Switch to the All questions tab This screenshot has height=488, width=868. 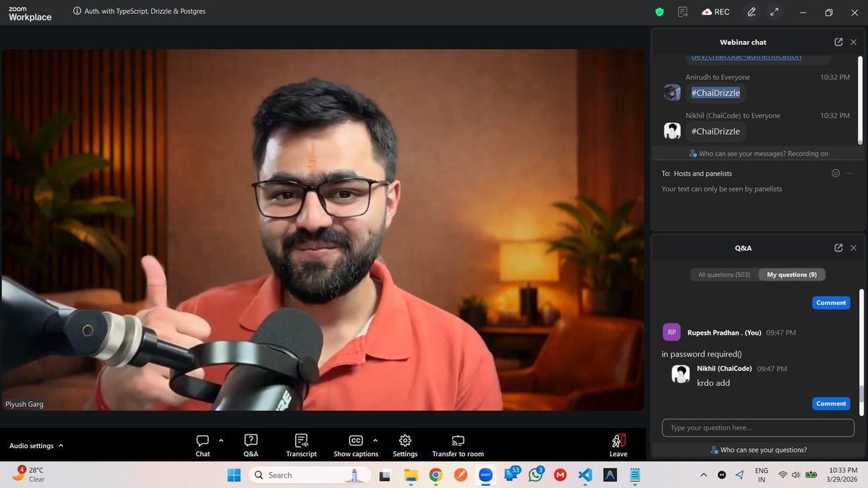(x=724, y=275)
